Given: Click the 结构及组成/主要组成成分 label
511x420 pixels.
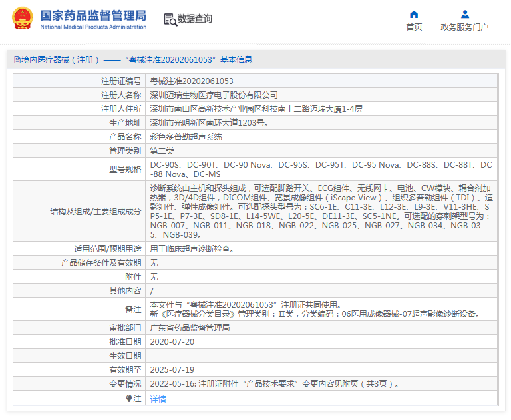Looking at the screenshot, I should coord(96,211).
